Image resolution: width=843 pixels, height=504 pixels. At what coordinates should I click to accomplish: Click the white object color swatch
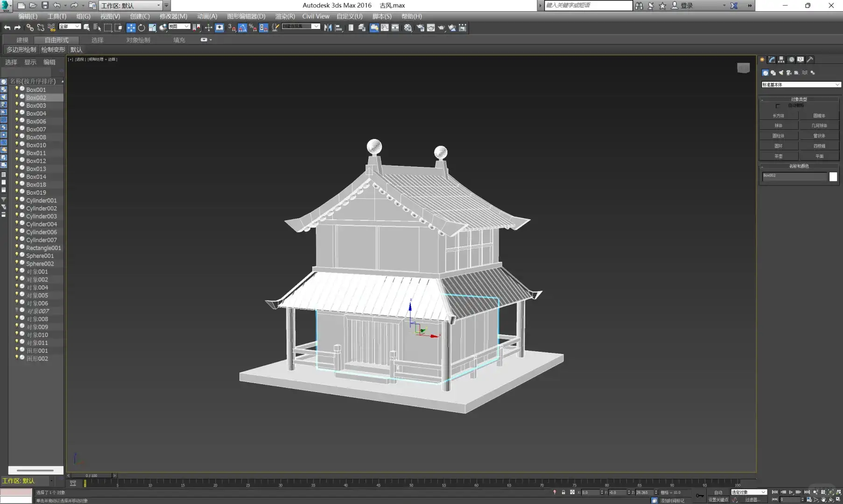[x=833, y=177]
